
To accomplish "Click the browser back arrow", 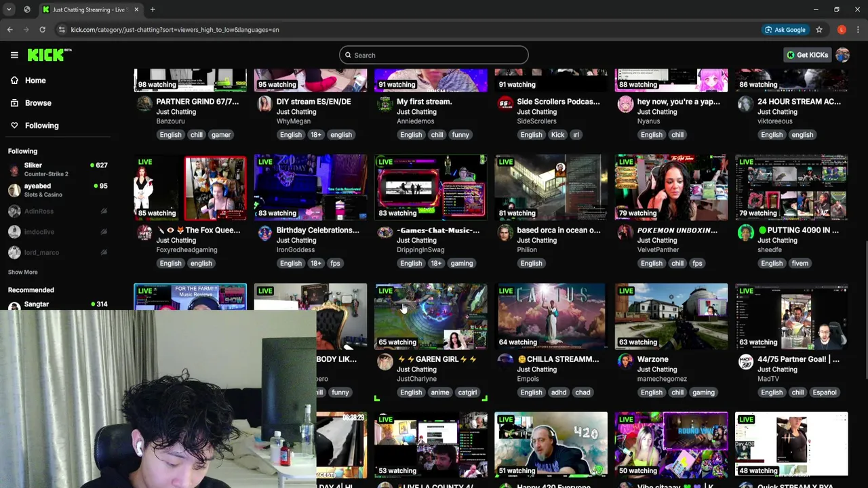I will [x=9, y=30].
